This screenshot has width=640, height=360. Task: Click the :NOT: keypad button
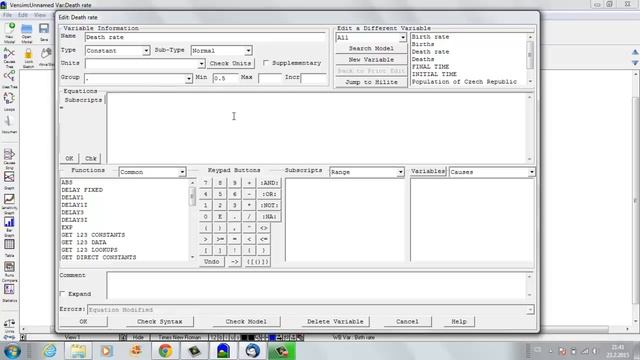(x=269, y=205)
